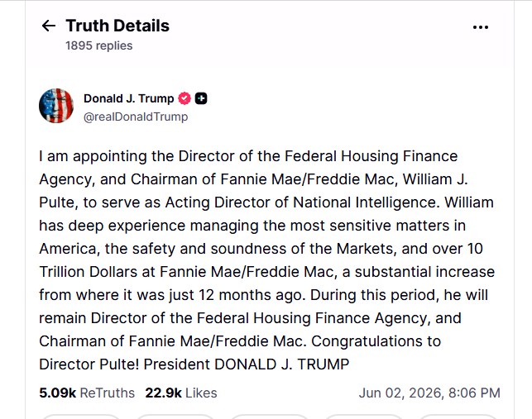Click the leftmost action pill below ReTruths

(81, 417)
